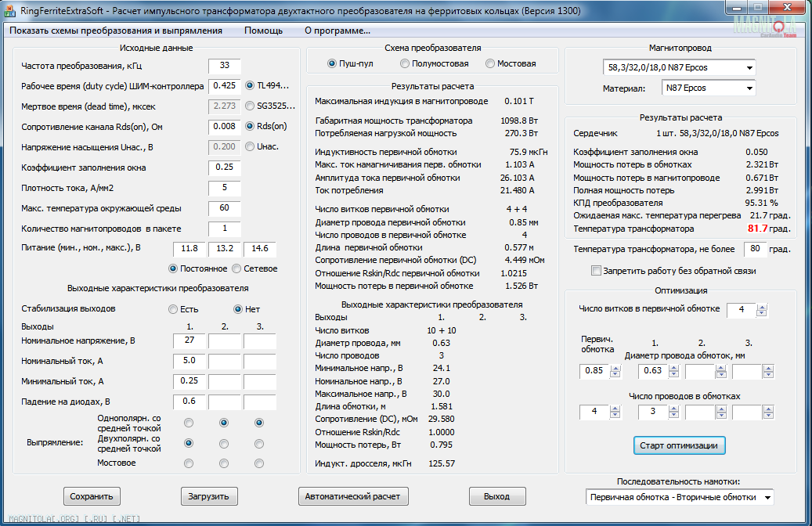
Task: Choose the SG3525 PWM controller option
Action: pyautogui.click(x=250, y=106)
